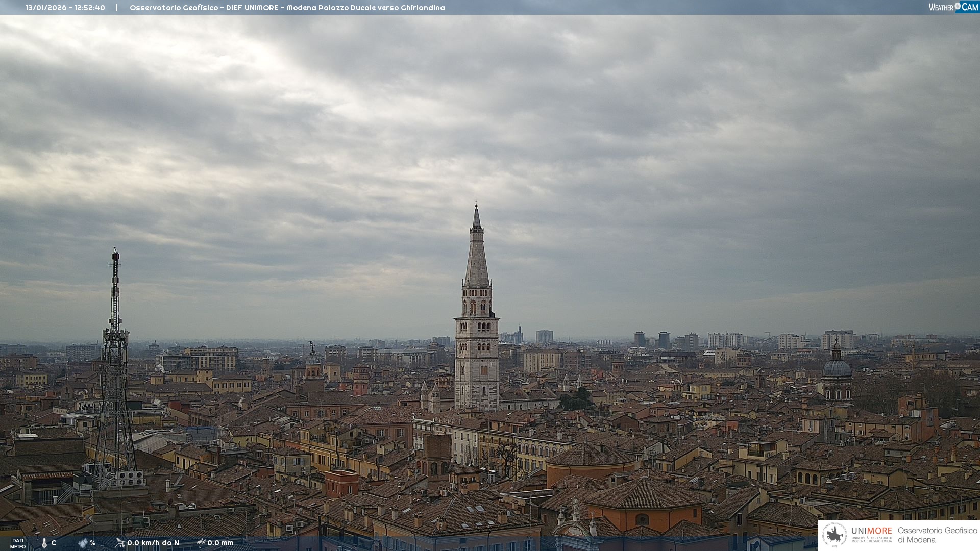Click the grey church dome on right

pyautogui.click(x=837, y=367)
